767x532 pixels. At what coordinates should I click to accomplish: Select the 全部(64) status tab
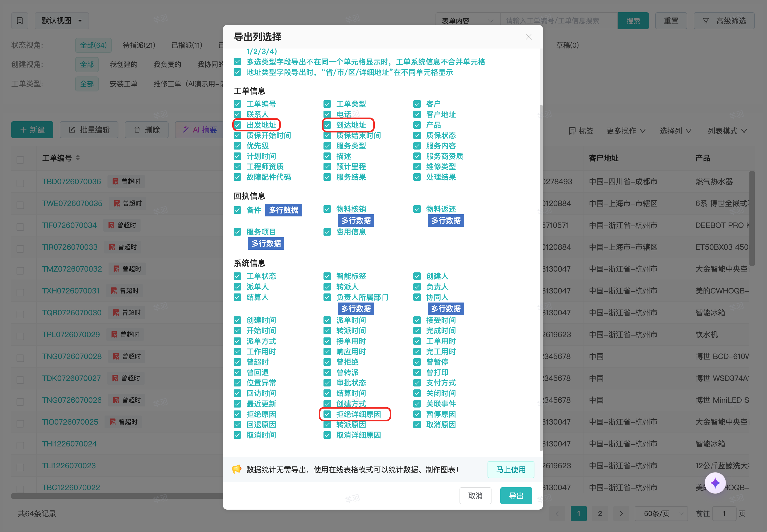93,45
